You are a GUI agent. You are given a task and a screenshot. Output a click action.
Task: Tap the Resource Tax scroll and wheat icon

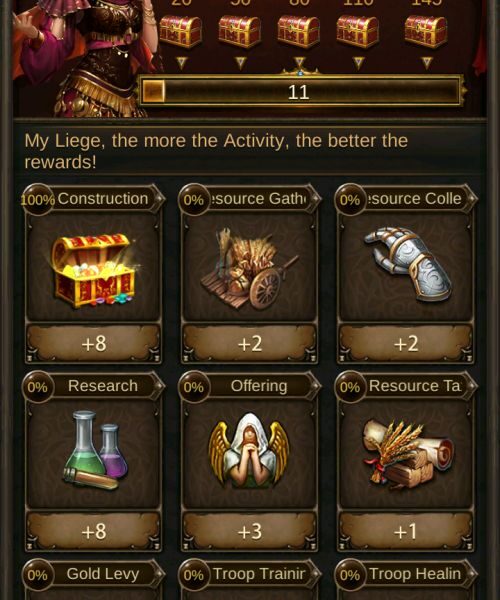point(408,455)
